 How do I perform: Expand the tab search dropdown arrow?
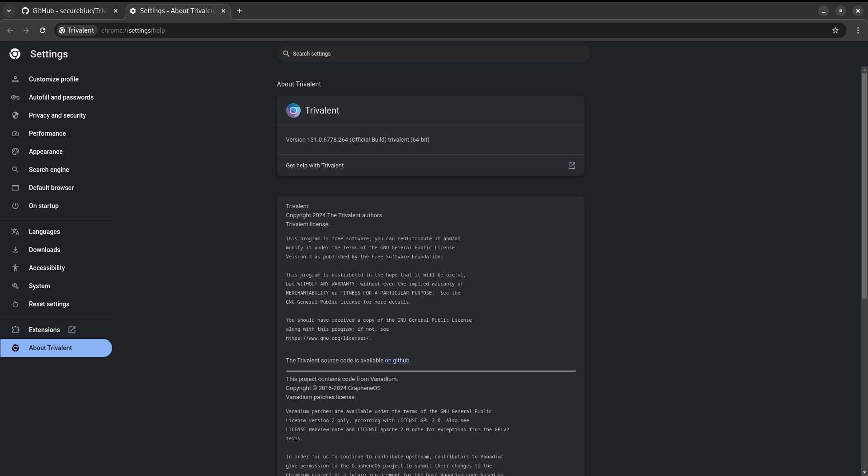point(9,11)
